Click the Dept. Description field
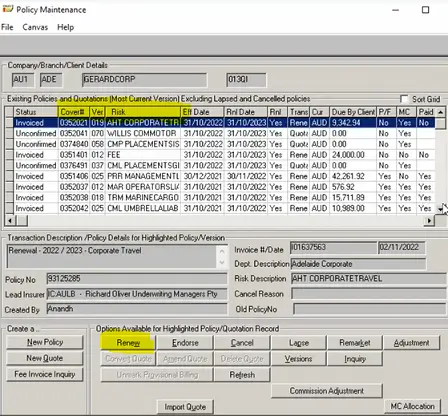 point(358,264)
